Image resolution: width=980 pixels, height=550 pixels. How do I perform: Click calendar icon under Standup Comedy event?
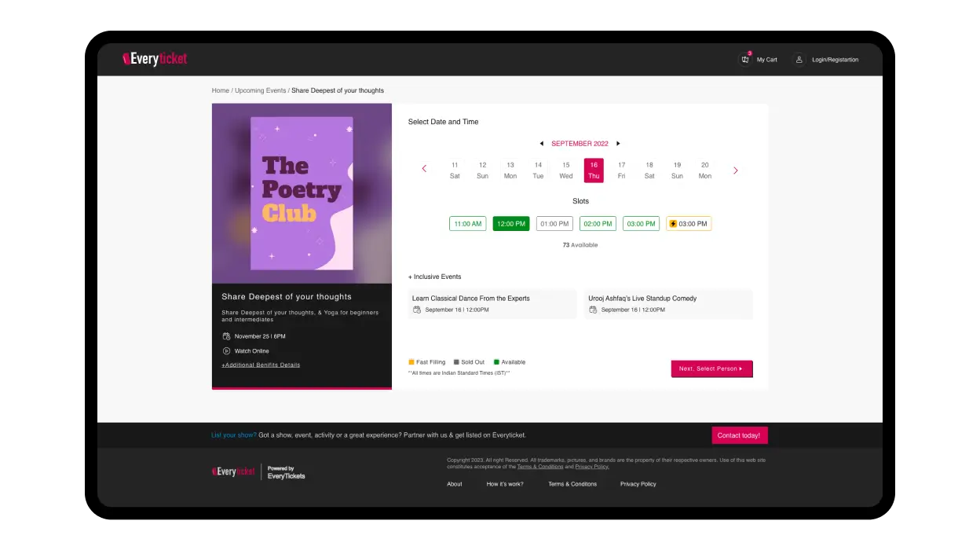593,310
